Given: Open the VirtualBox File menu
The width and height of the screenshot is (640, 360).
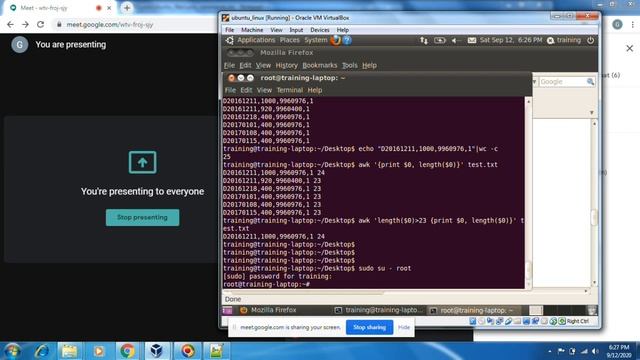Looking at the screenshot, I should (230, 30).
